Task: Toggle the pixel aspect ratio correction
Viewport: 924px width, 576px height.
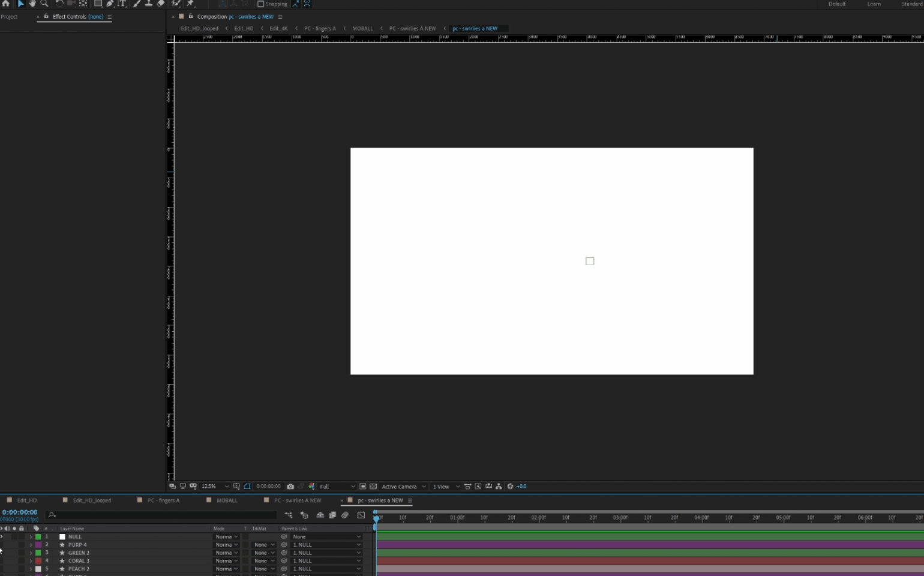Action: pyautogui.click(x=467, y=487)
